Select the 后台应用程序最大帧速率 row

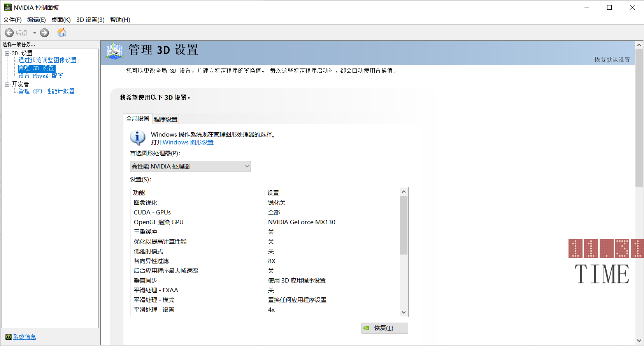coord(265,271)
